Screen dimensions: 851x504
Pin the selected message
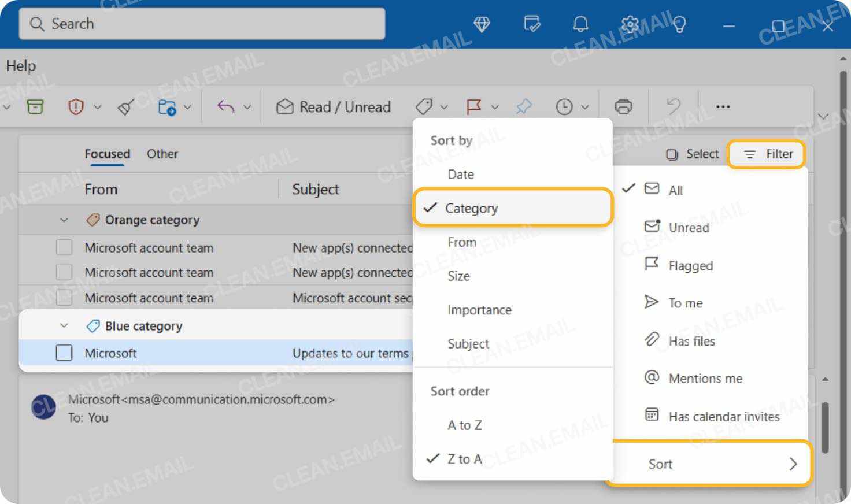[x=523, y=106]
